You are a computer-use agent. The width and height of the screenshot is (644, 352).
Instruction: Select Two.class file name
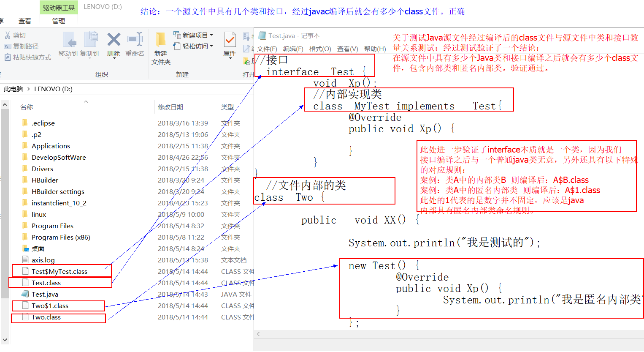[46, 317]
